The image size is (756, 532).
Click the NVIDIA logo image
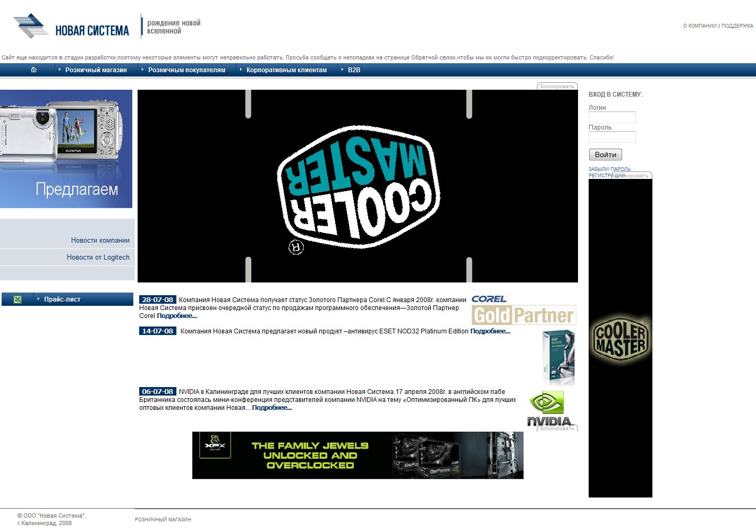pos(549,409)
